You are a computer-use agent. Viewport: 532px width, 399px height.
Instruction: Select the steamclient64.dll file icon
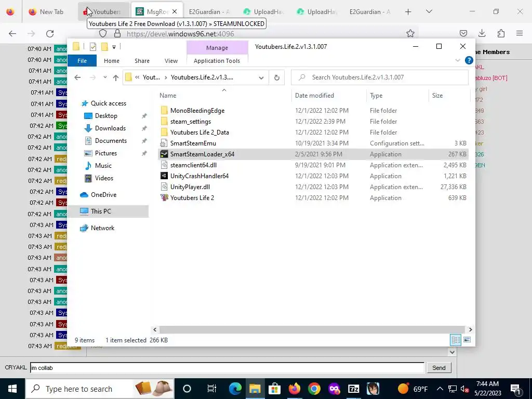click(164, 165)
